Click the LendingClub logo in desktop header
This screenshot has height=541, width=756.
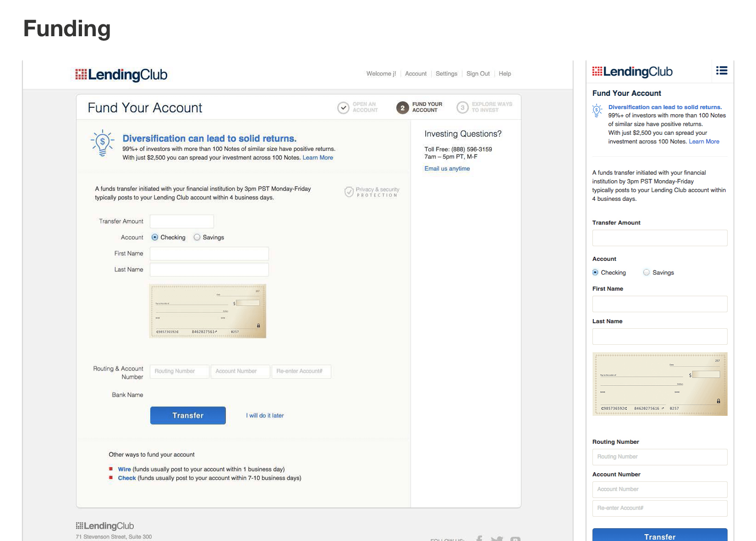click(121, 74)
